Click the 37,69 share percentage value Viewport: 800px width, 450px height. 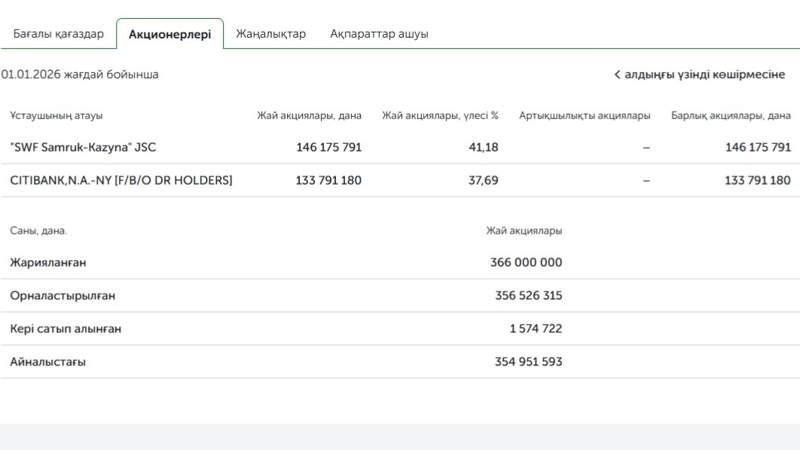[x=484, y=181]
